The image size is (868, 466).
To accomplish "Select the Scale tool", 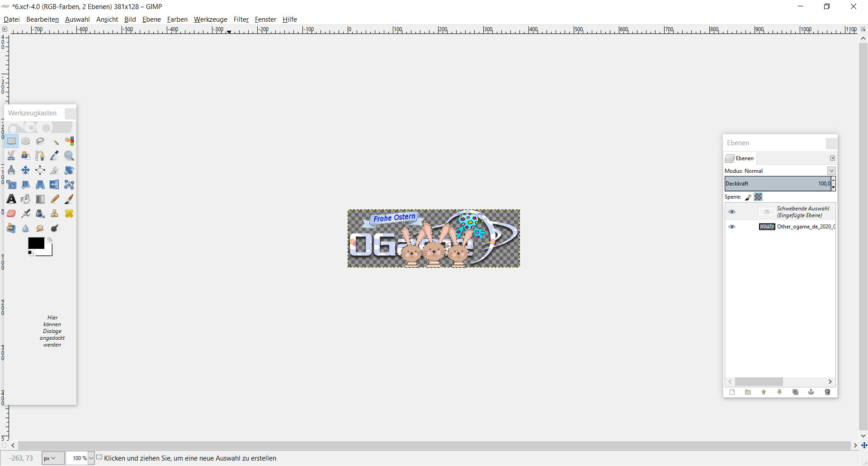I will [x=11, y=185].
